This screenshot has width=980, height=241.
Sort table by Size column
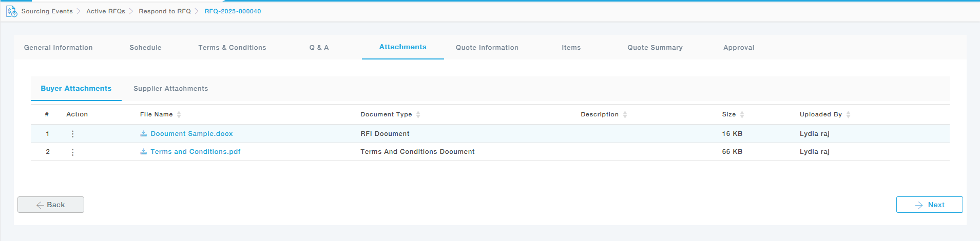pyautogui.click(x=742, y=114)
